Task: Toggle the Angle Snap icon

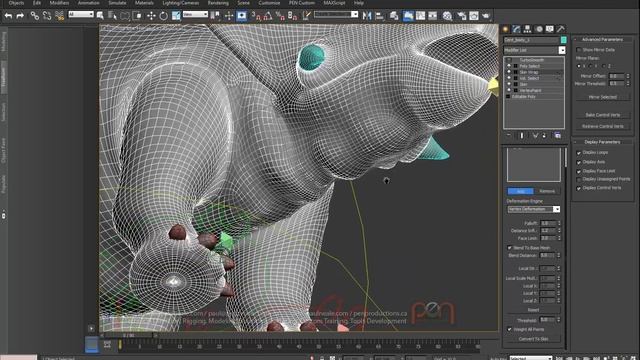Action: coord(268,16)
